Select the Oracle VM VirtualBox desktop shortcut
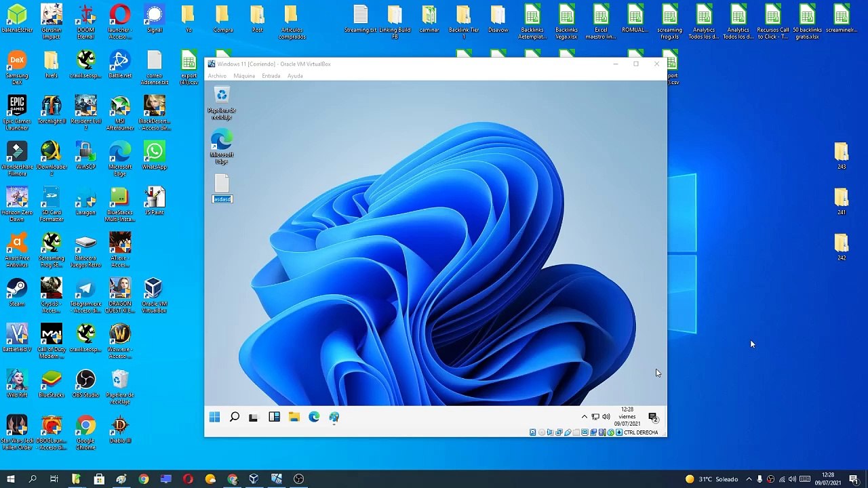The image size is (868, 488). [x=155, y=296]
